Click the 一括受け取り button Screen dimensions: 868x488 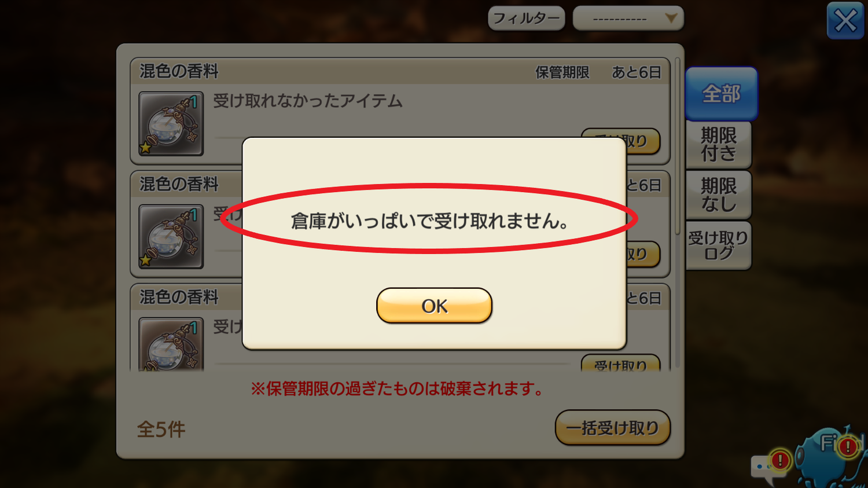click(x=612, y=428)
